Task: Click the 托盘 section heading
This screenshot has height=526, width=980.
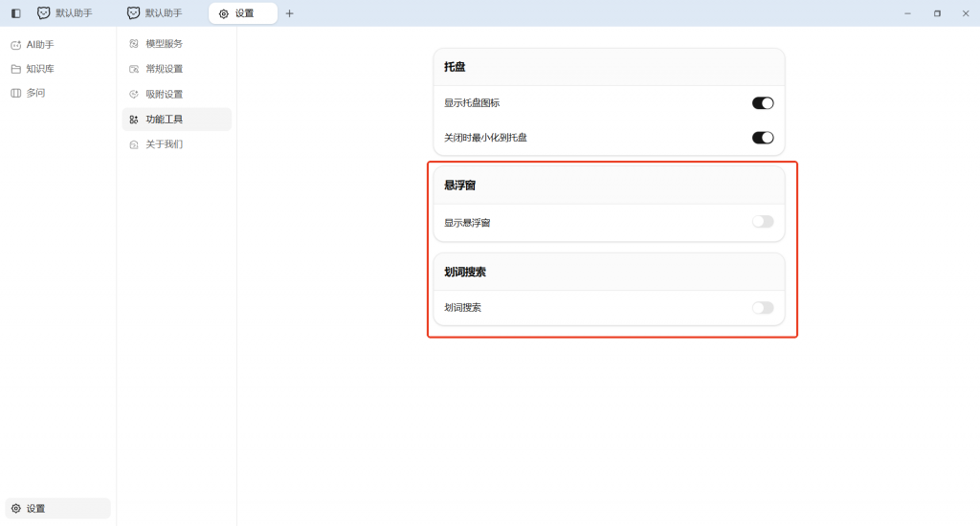Action: pyautogui.click(x=455, y=67)
